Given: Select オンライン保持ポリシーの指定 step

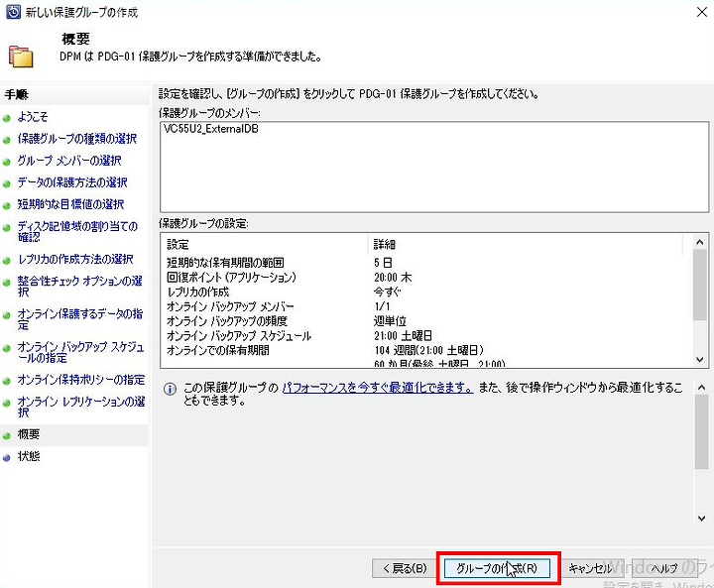Looking at the screenshot, I should tap(81, 380).
